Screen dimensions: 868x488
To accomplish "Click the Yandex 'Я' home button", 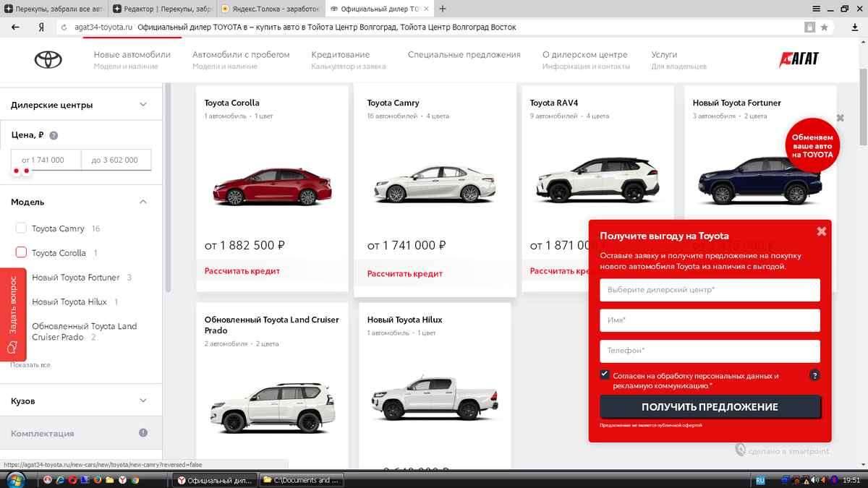I will (x=42, y=27).
